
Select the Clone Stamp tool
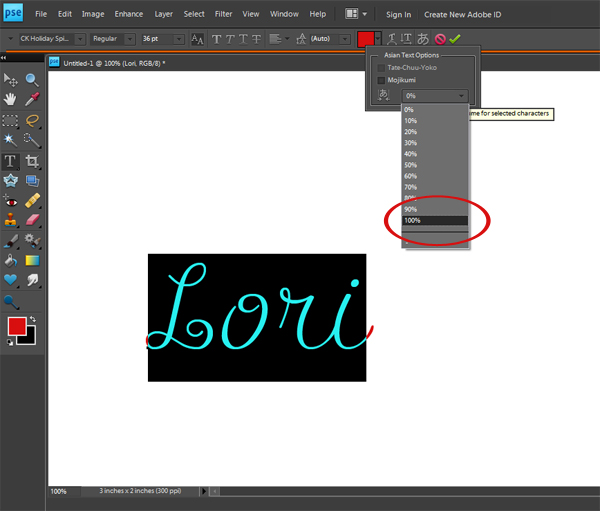click(x=10, y=220)
